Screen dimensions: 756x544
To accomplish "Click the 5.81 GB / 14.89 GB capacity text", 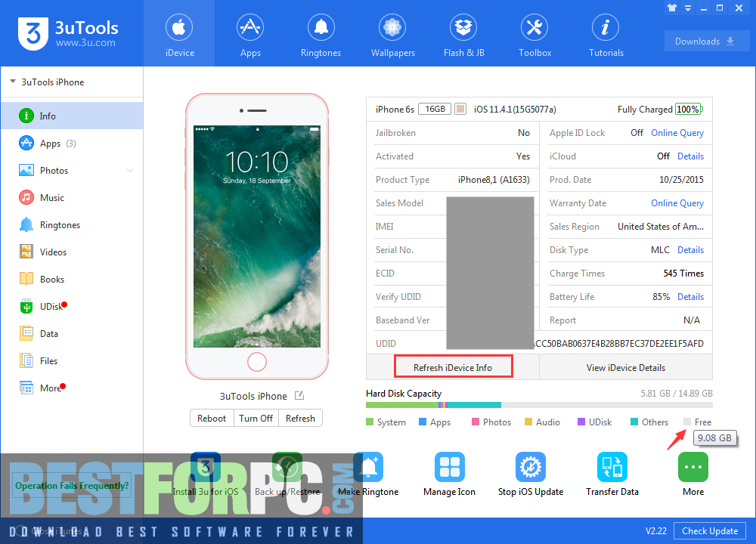I will pyautogui.click(x=677, y=393).
